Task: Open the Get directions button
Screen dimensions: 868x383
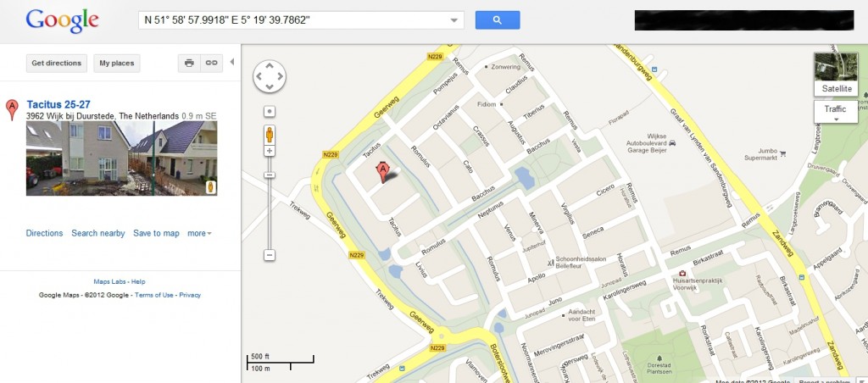Action: pos(57,63)
